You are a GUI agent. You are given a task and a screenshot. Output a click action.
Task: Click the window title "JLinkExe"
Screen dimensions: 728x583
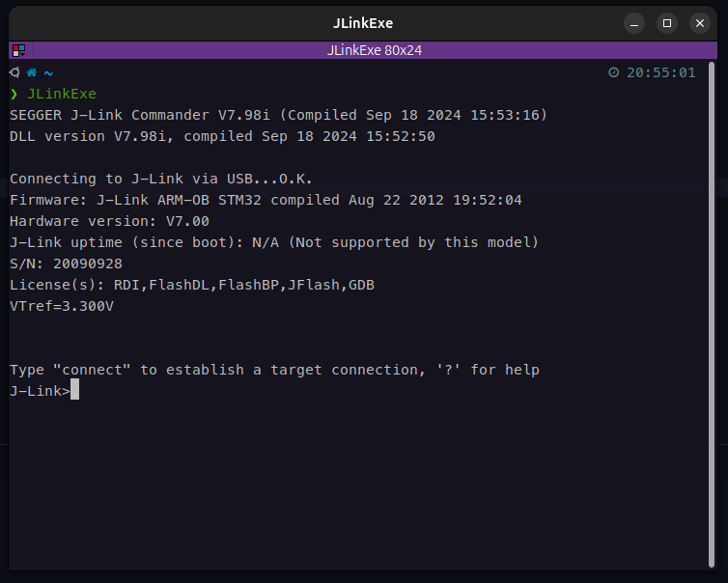point(363,23)
